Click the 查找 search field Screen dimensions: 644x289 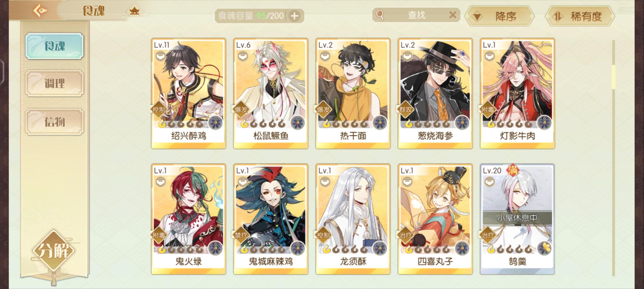coord(416,15)
